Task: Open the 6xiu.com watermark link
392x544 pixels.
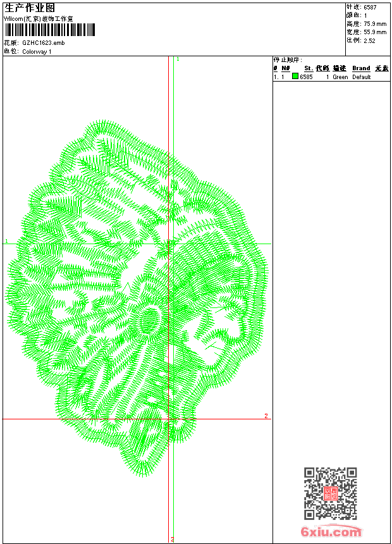Action: 331,532
